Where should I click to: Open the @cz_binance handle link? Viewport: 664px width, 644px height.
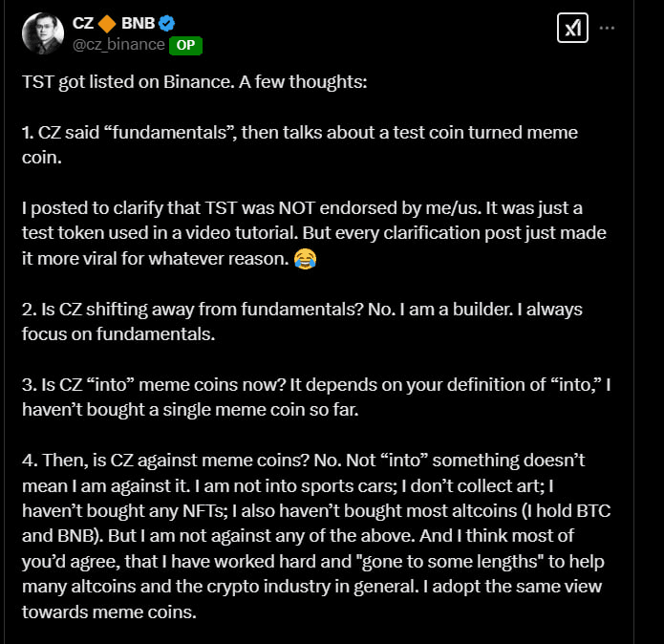(x=118, y=45)
